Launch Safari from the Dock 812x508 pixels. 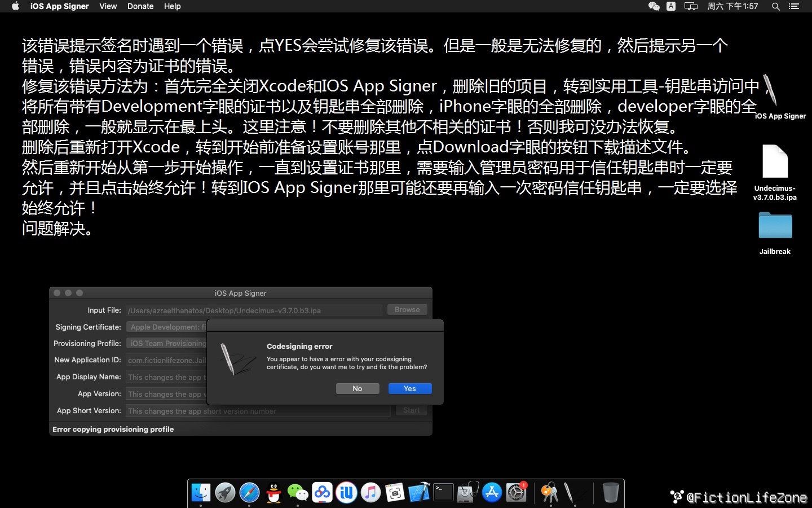(x=249, y=493)
